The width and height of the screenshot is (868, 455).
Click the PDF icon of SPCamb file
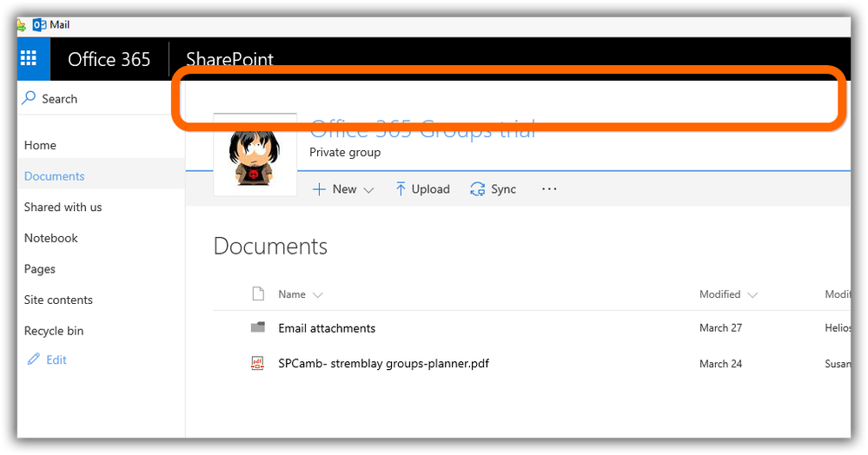pyautogui.click(x=257, y=363)
